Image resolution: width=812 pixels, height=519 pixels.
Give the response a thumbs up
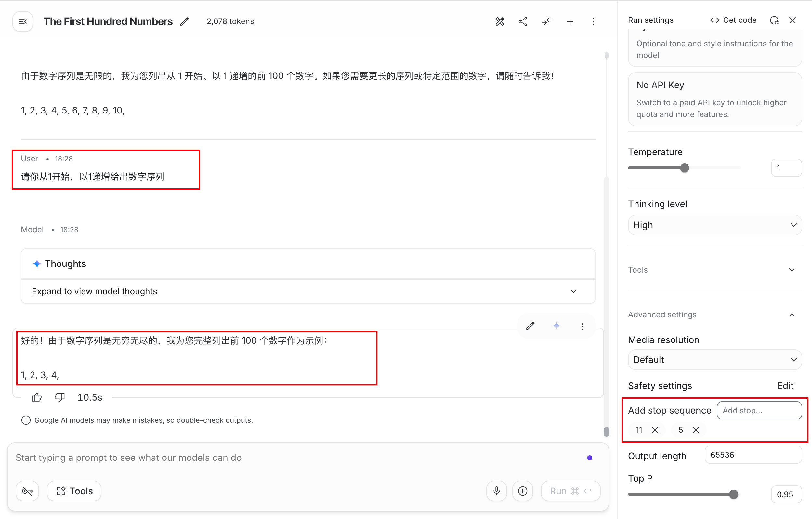[36, 397]
